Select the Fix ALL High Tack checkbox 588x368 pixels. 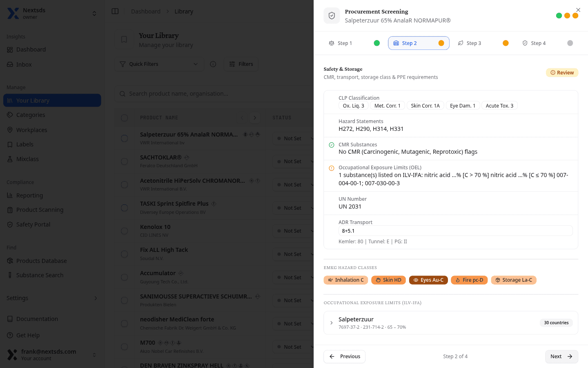(x=125, y=254)
